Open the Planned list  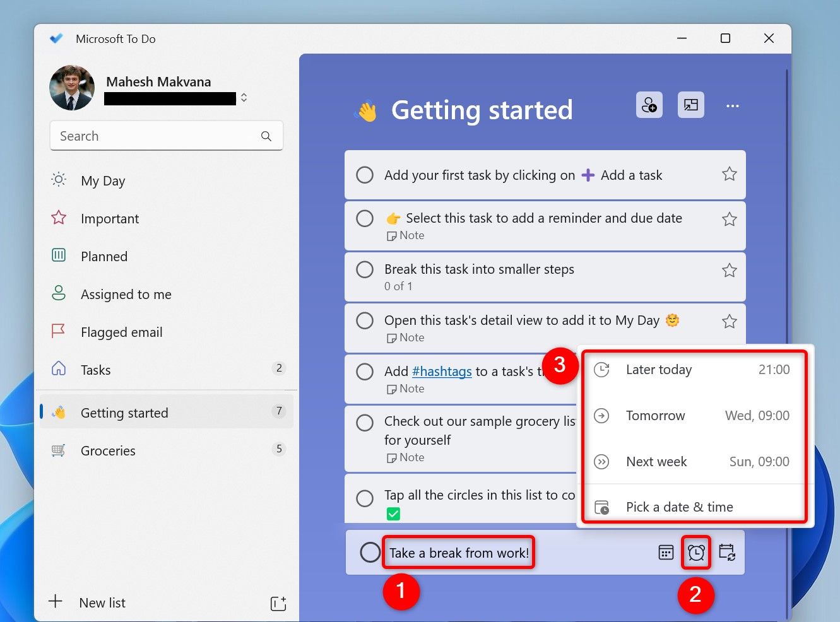click(167, 257)
